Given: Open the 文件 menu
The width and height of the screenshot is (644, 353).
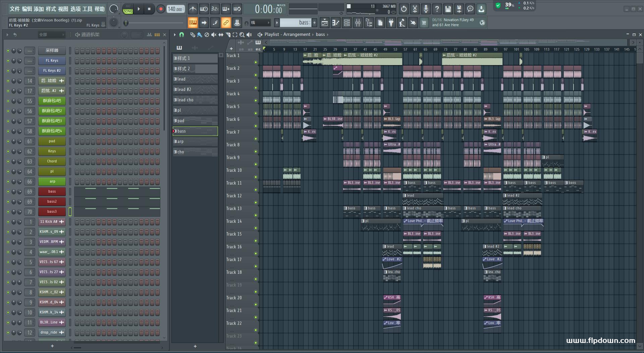Looking at the screenshot, I should tap(15, 9).
